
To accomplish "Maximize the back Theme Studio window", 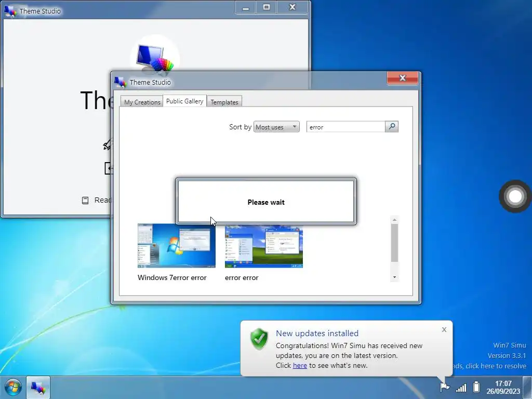I will coord(267,7).
